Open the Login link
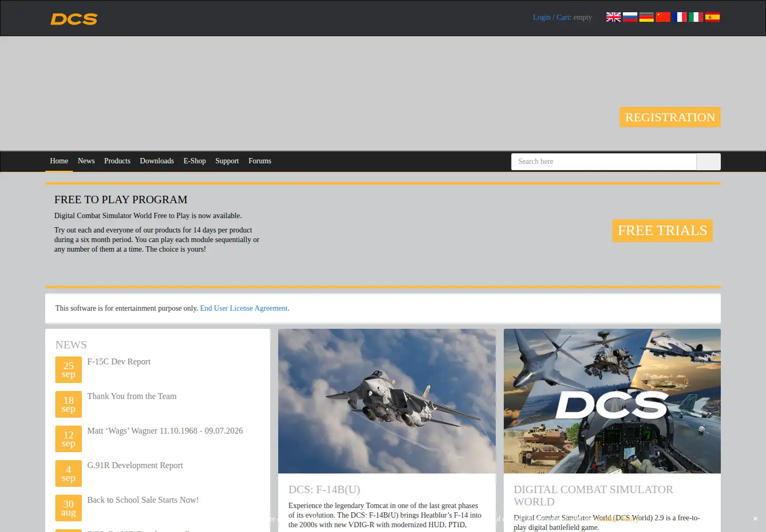This screenshot has height=532, width=766. click(542, 17)
